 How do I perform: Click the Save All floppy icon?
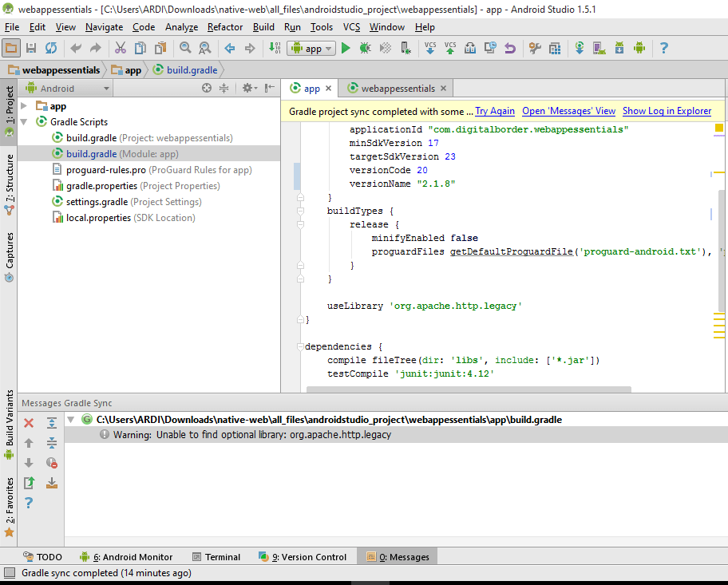31,48
